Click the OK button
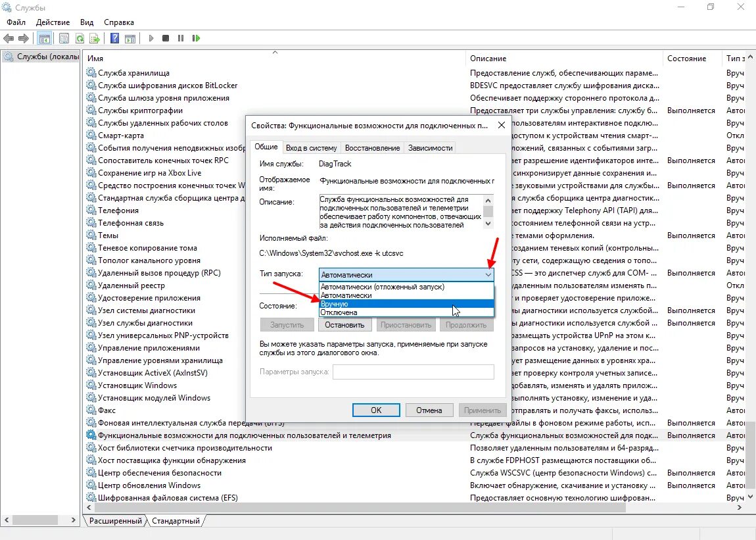756x540 pixels. point(376,410)
